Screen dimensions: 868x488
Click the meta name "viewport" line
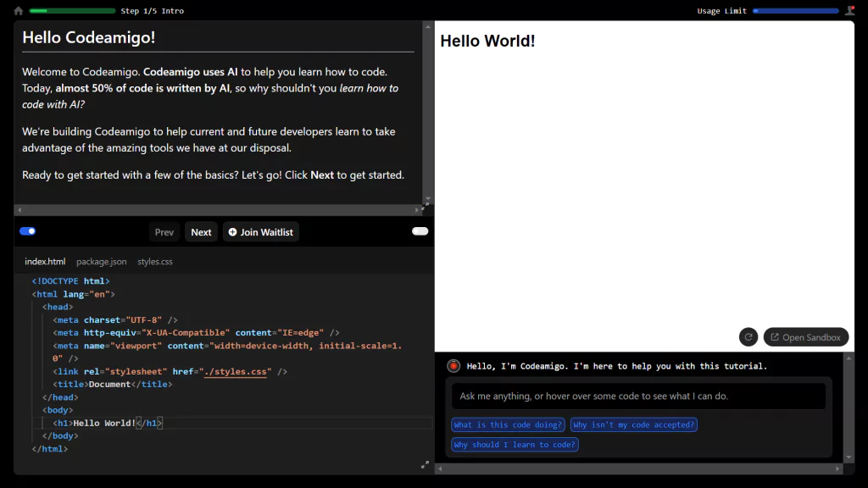coord(227,352)
